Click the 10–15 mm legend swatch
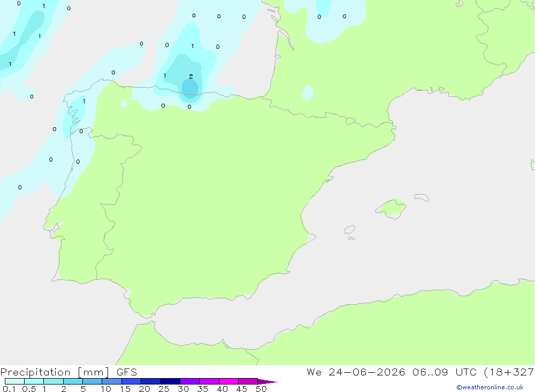This screenshot has height=392, width=535. (x=112, y=381)
